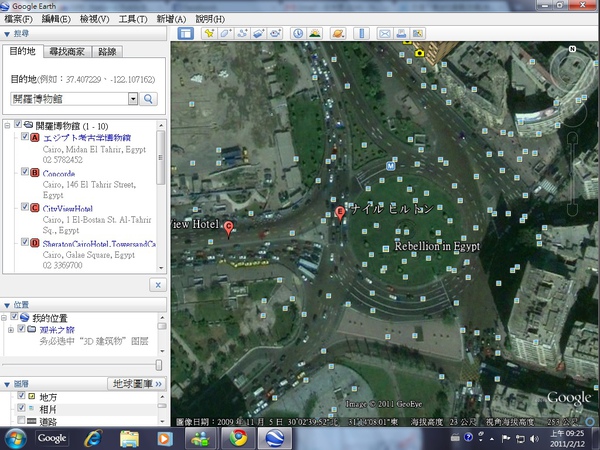The width and height of the screenshot is (600, 450).
Task: Uncheck the 相片 layer checkbox
Action: pos(21,408)
